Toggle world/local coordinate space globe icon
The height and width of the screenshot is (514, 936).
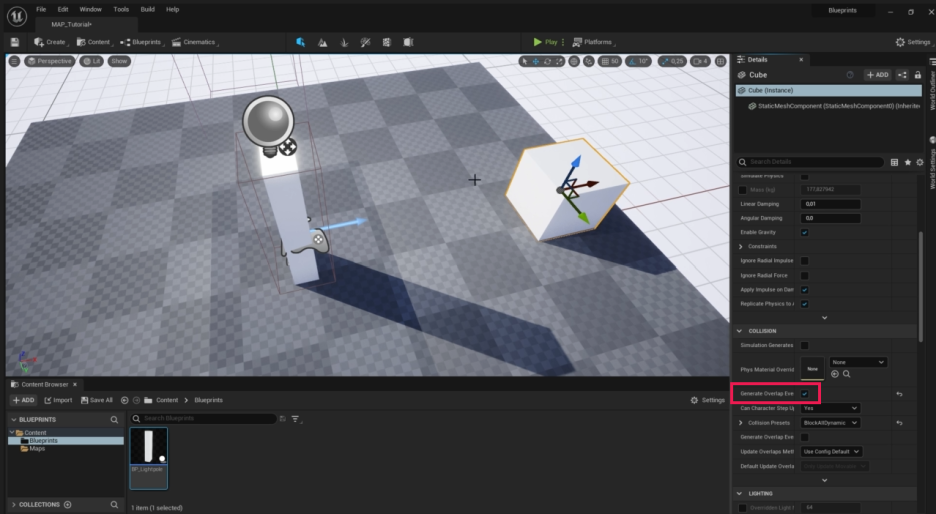[574, 61]
